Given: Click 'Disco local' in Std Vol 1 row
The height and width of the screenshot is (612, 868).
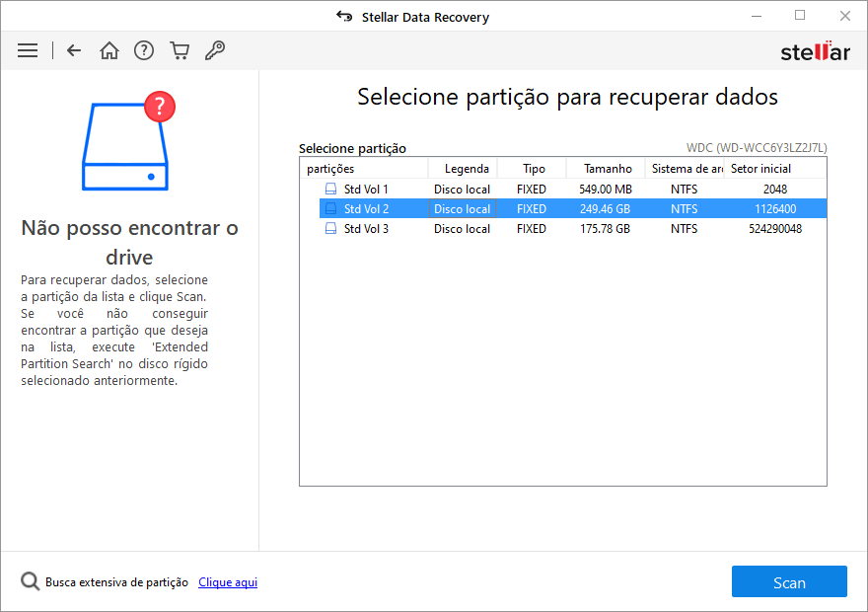Looking at the screenshot, I should [463, 190].
